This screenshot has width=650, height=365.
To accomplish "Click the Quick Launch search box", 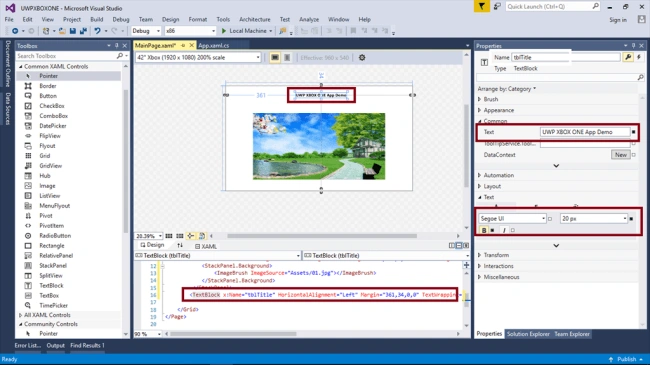I will (553, 7).
